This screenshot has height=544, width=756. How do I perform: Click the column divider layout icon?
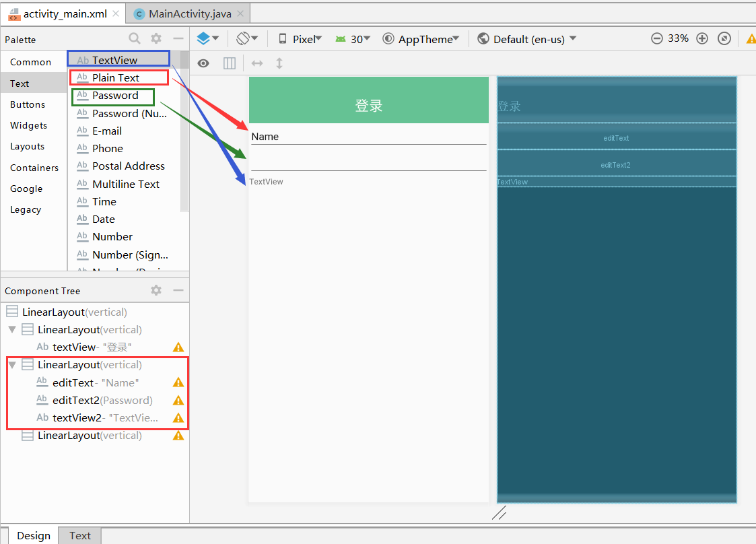230,63
